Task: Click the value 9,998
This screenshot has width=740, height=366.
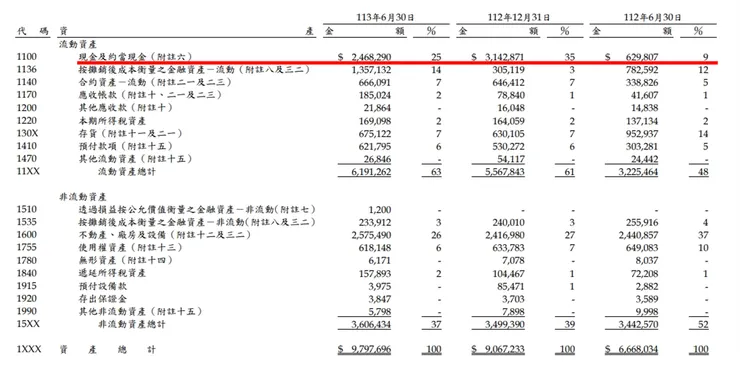Action: pyautogui.click(x=647, y=311)
